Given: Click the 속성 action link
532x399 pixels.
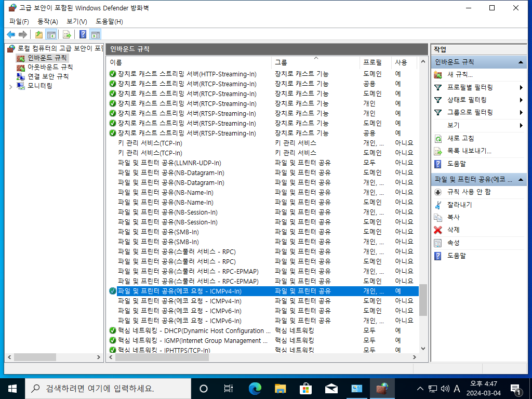Looking at the screenshot, I should point(453,243).
